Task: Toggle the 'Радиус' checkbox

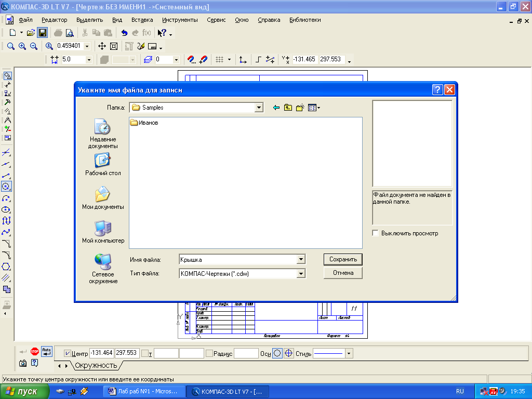Action: (209, 353)
